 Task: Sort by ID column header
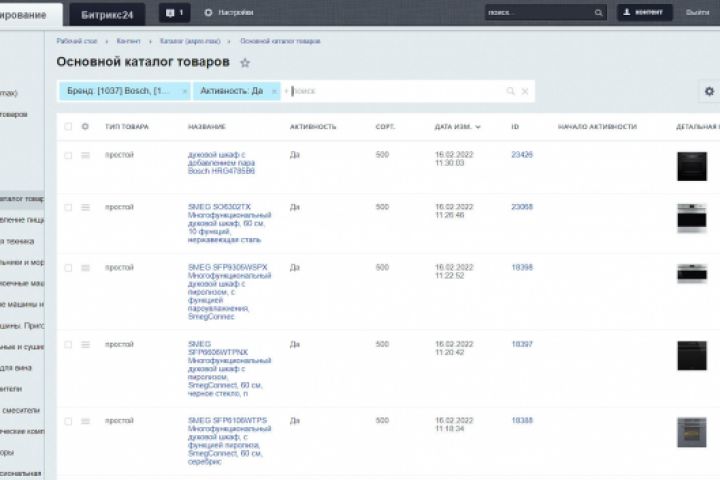point(515,127)
